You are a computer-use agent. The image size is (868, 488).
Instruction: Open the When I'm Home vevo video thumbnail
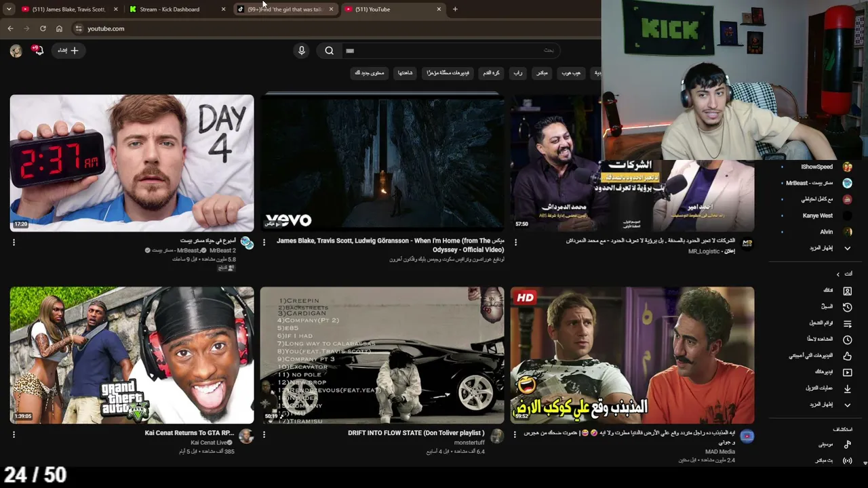click(382, 163)
